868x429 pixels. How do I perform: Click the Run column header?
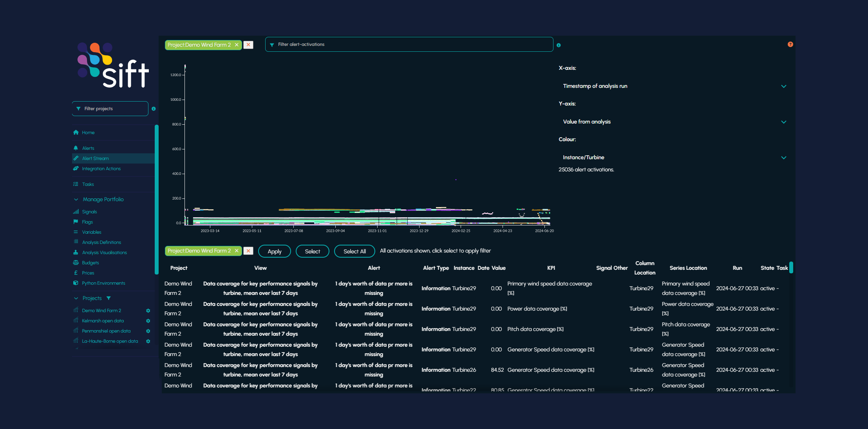point(737,268)
